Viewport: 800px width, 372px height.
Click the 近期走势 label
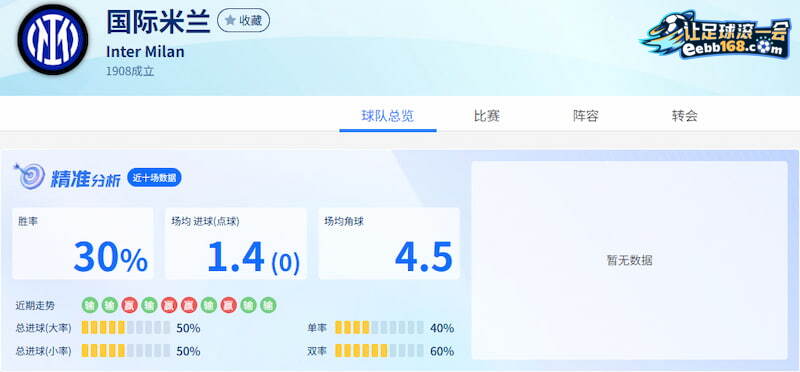click(35, 306)
